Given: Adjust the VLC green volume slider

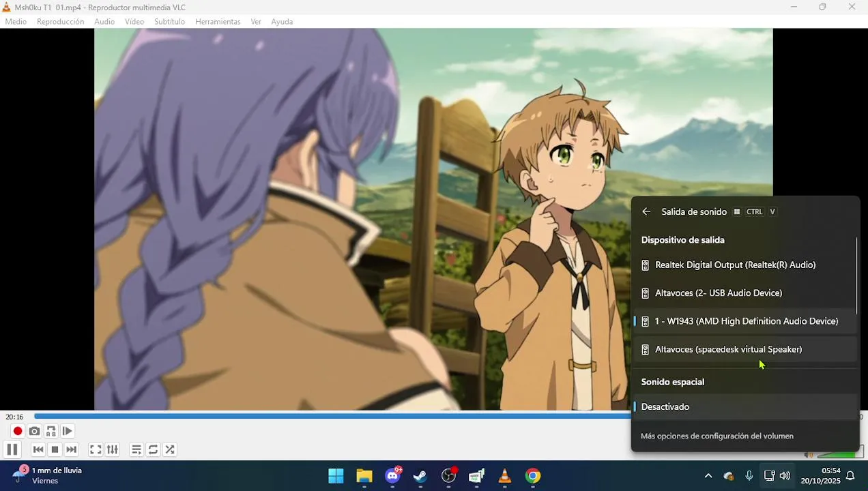Looking at the screenshot, I should 840,454.
